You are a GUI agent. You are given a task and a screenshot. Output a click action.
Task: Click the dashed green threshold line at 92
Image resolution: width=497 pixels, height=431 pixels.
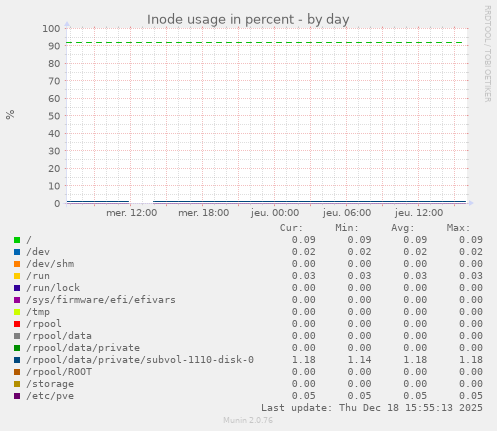click(x=264, y=43)
